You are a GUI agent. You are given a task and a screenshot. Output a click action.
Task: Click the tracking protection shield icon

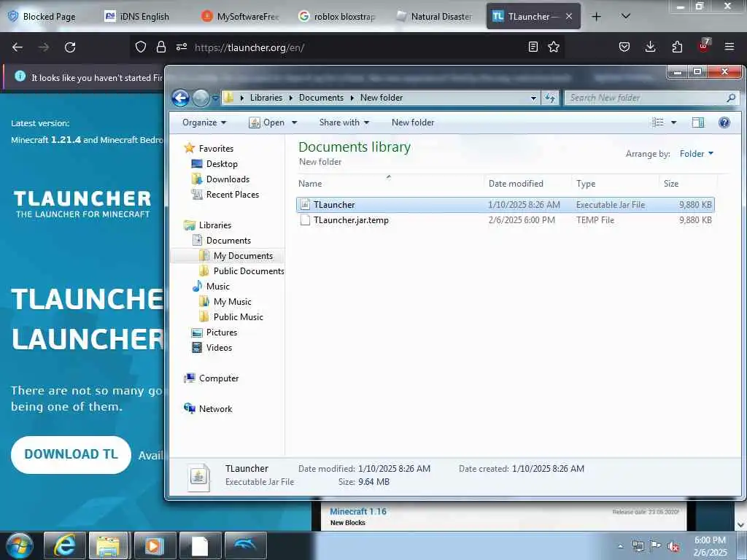141,47
